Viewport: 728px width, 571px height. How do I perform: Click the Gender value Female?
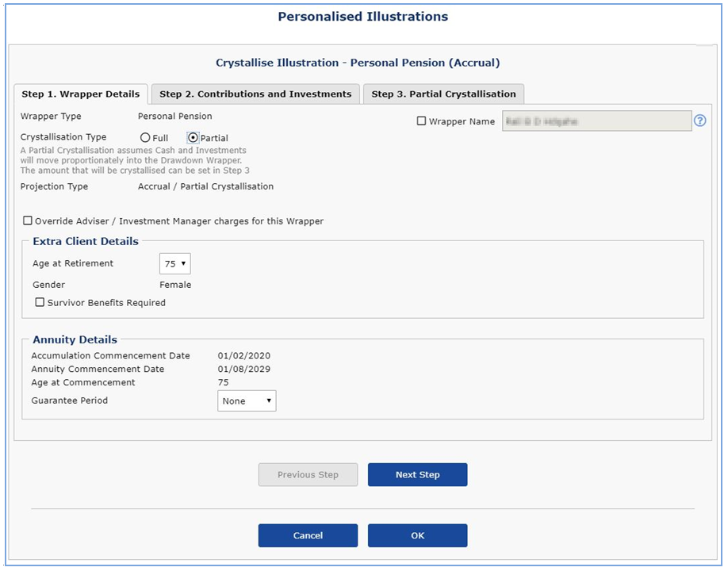click(175, 285)
